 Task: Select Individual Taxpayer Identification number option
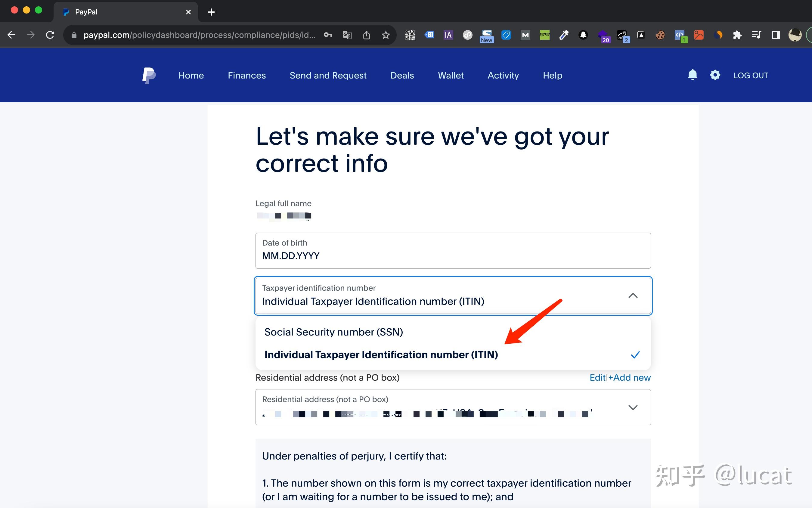click(381, 354)
